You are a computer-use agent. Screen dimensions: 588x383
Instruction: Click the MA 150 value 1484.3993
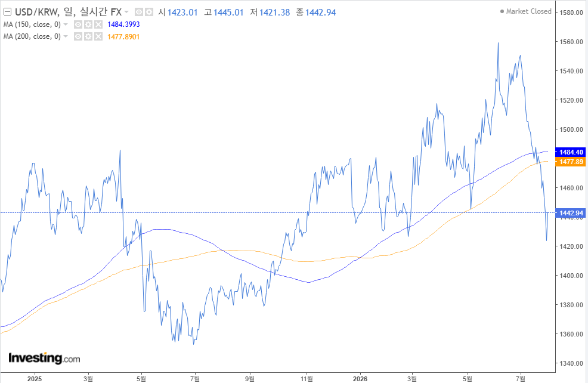pyautogui.click(x=123, y=25)
